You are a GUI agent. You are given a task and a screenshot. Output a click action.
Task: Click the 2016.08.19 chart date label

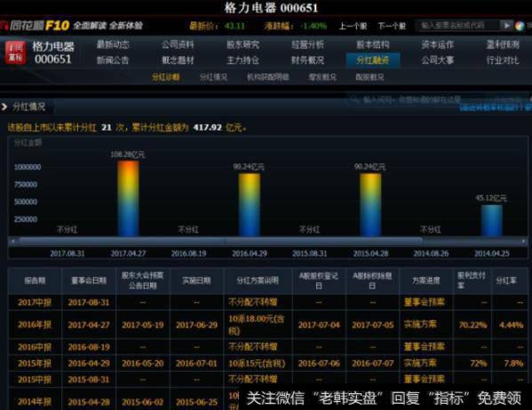pos(188,253)
